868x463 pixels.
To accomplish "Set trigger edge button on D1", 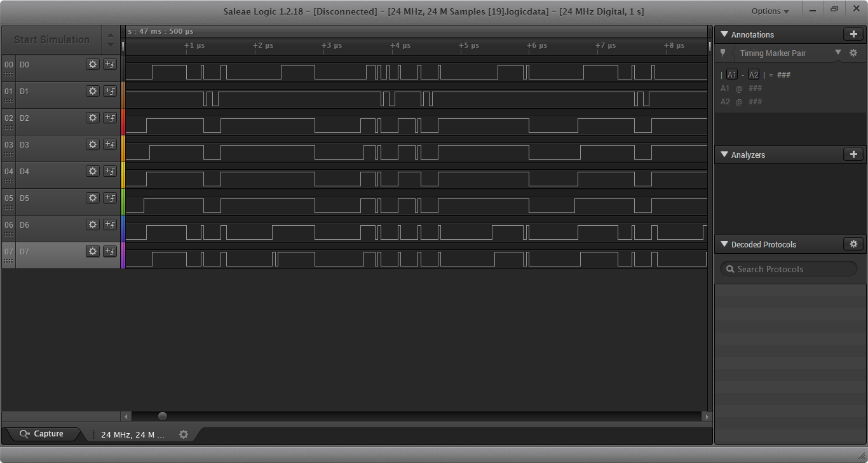I will pos(110,91).
